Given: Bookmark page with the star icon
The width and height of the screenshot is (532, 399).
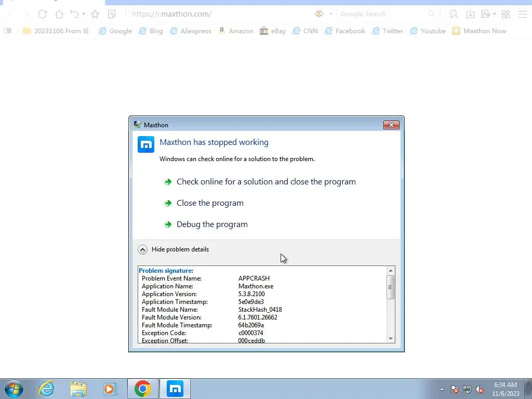Looking at the screenshot, I should coord(95,14).
